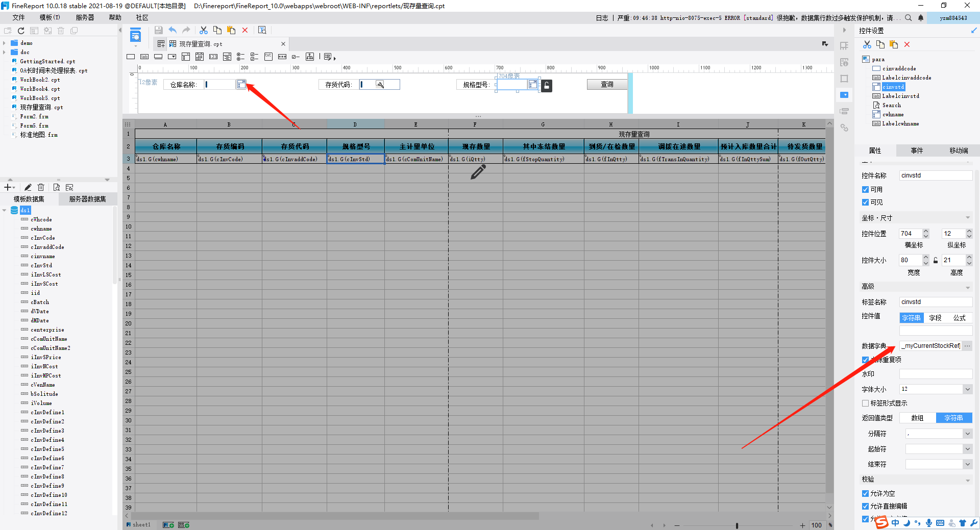Collapse the 高级 section
The height and width of the screenshot is (530, 980).
point(968,287)
